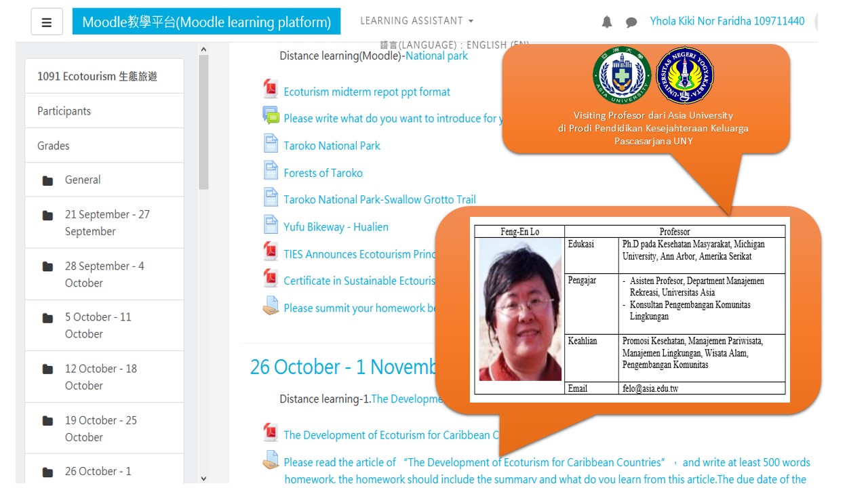Click folder icon next to 19 October - 25 October
The width and height of the screenshot is (868, 488).
[47, 420]
